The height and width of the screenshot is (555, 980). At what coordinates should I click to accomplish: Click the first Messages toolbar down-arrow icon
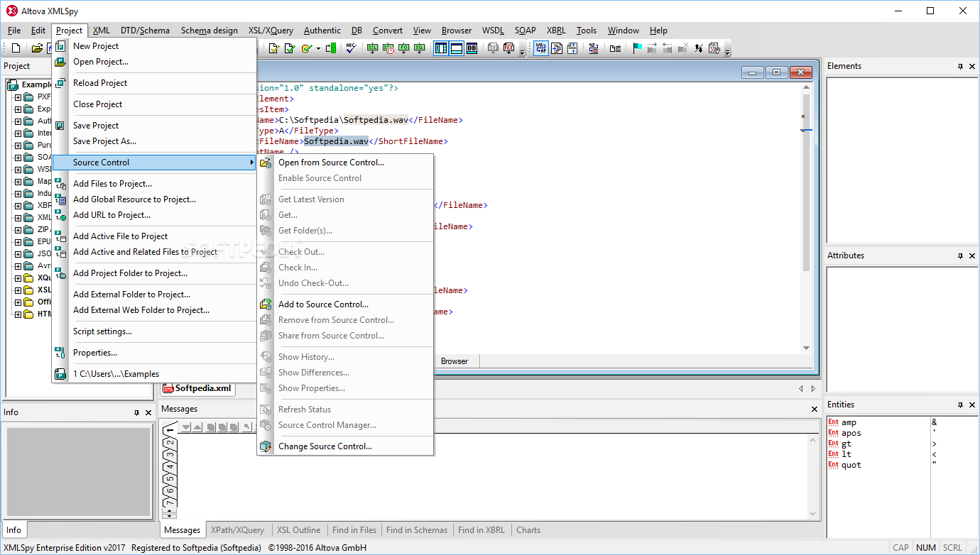tap(186, 427)
